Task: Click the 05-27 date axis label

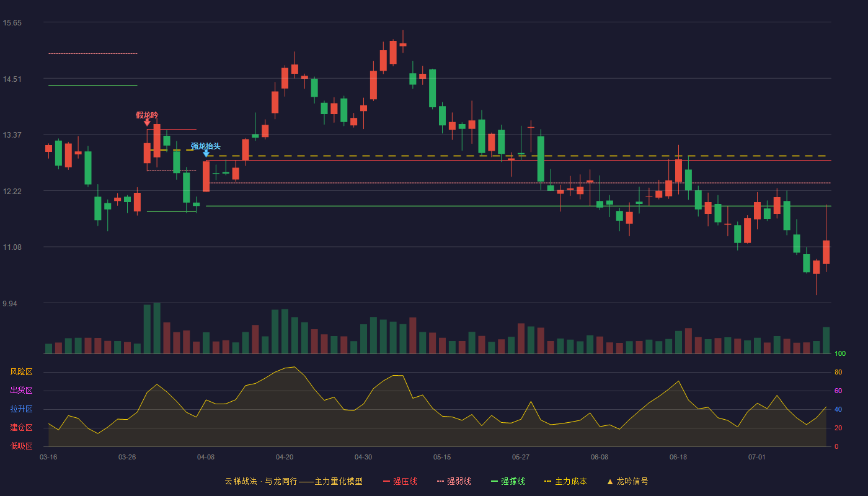Action: [x=521, y=457]
